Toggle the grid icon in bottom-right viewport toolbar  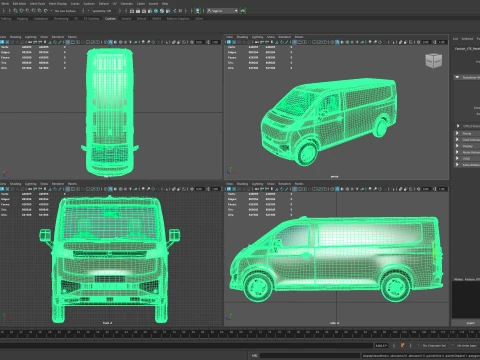(294, 189)
